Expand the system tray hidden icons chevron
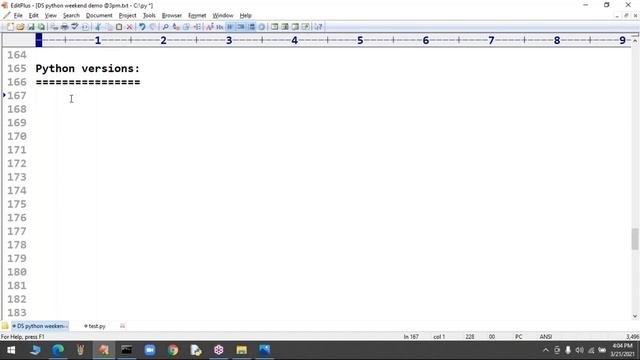 (546, 350)
